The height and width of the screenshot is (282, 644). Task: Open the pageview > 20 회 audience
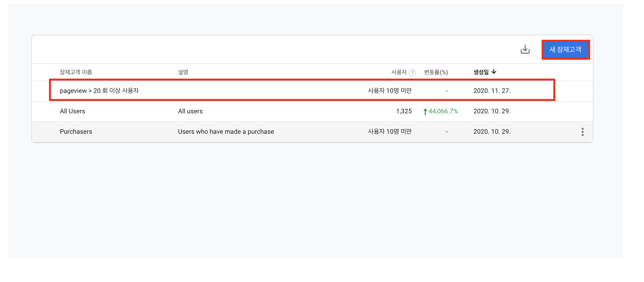click(99, 91)
